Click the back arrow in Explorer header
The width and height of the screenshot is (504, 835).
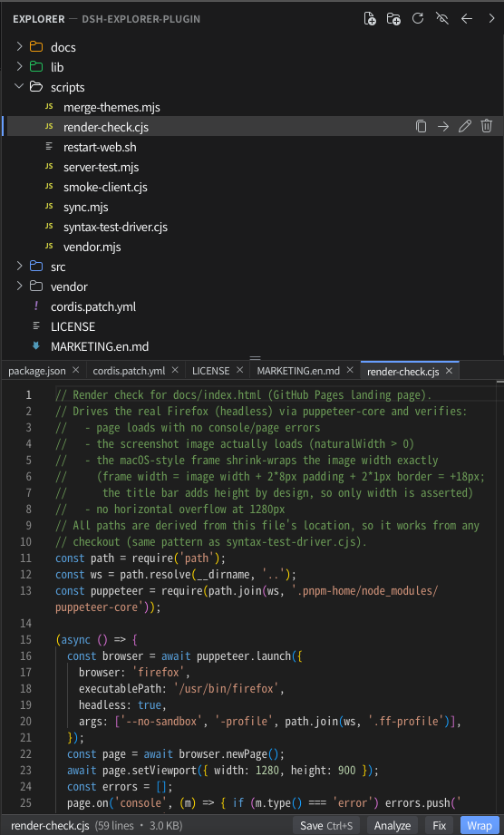coord(467,19)
